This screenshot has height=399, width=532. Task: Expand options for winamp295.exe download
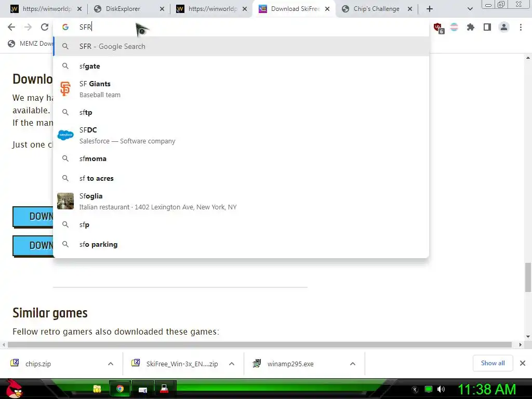point(353,364)
